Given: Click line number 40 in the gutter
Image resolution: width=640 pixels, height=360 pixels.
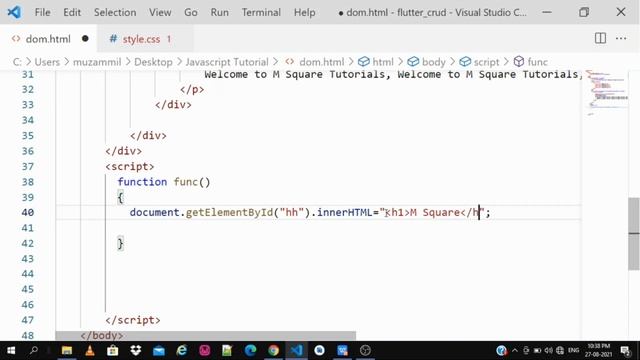Looking at the screenshot, I should tap(28, 212).
